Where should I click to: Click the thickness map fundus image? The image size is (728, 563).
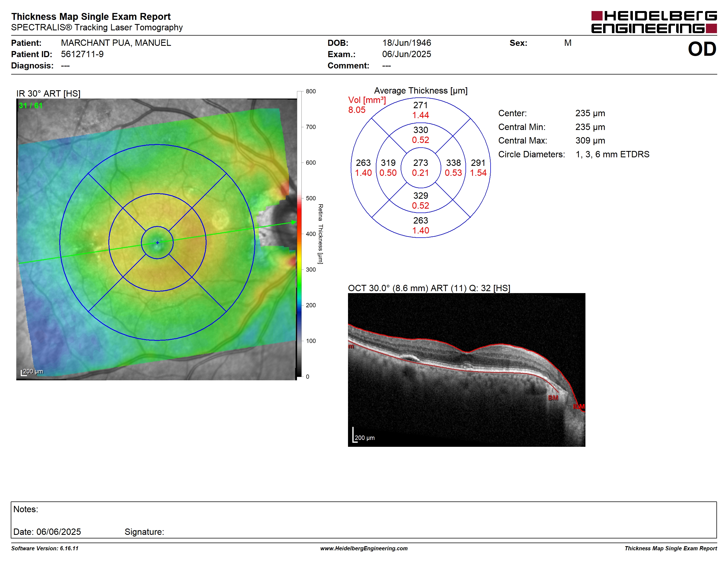point(156,239)
